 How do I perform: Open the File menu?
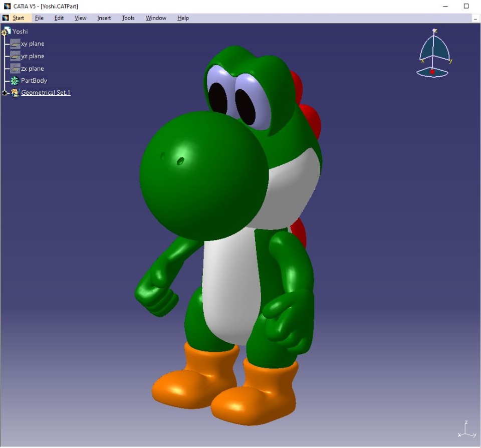click(x=39, y=18)
